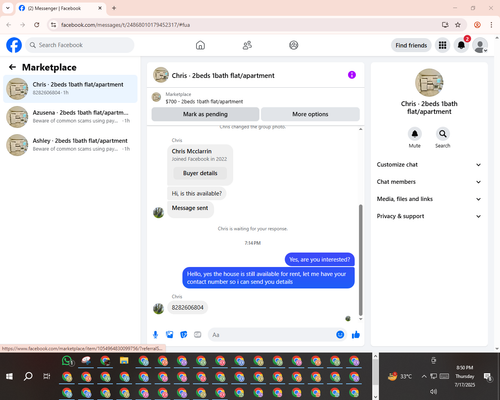Screen dimensions: 500x400
Task: Open the Groups icon in top navigation
Action: tap(294, 45)
